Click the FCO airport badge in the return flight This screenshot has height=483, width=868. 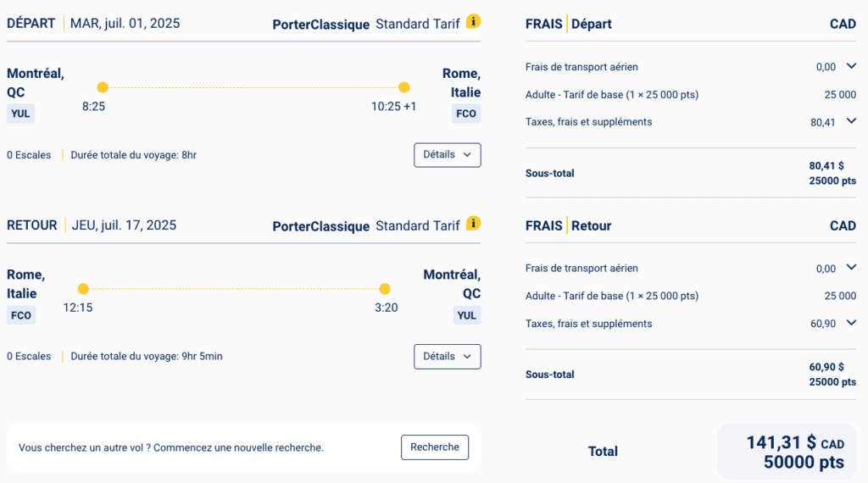(x=20, y=315)
